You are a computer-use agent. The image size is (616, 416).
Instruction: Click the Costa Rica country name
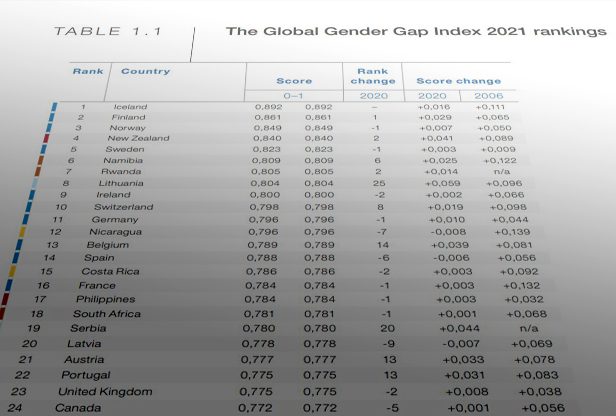coord(110,271)
